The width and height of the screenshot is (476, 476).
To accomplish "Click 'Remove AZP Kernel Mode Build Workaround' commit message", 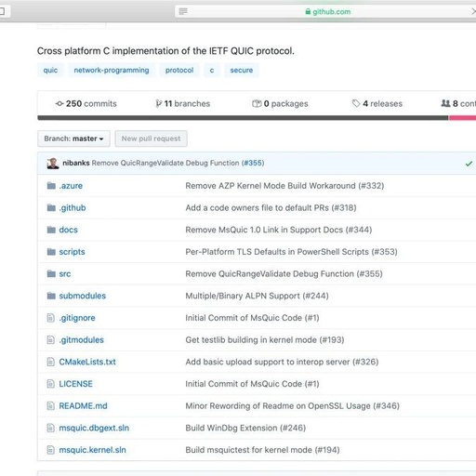I will (x=284, y=186).
